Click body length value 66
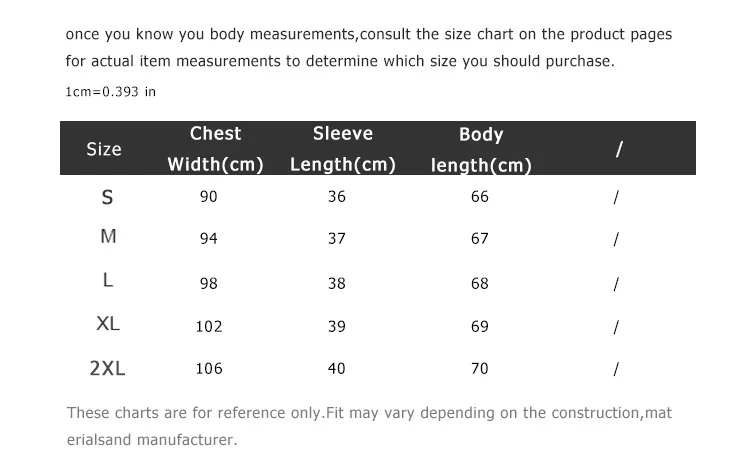This screenshot has width=750, height=472. (x=480, y=197)
